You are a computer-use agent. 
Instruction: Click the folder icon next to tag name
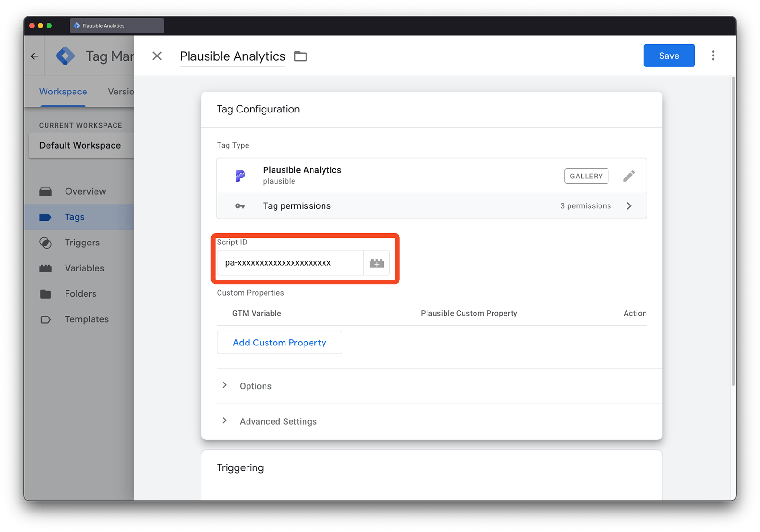[300, 56]
